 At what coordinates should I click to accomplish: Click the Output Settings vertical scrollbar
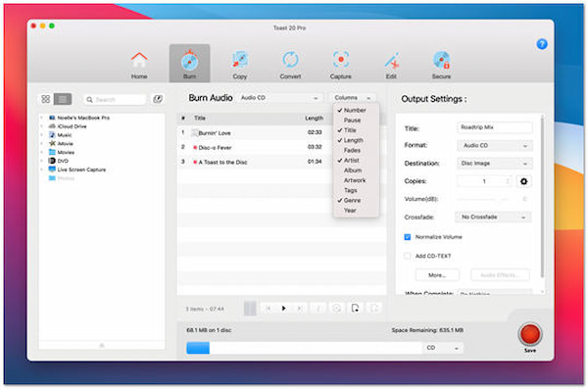(542, 197)
